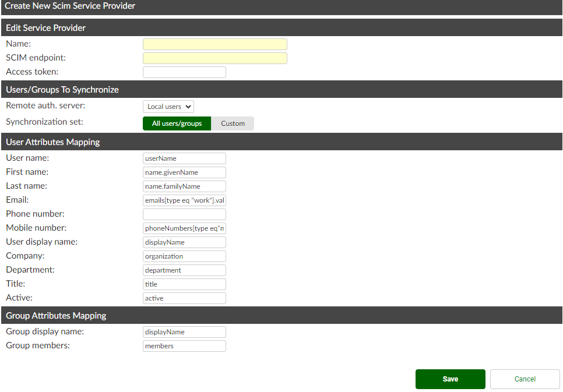Click the User name mapping field
The width and height of the screenshot is (563, 392).
(x=184, y=158)
